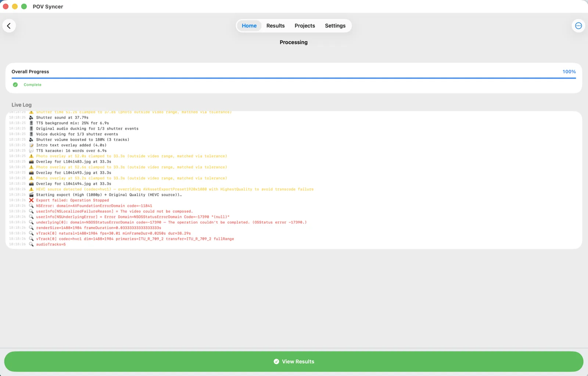
Task: Click warning icon for 'Photo overlay at 53.2s'
Action: tap(31, 178)
